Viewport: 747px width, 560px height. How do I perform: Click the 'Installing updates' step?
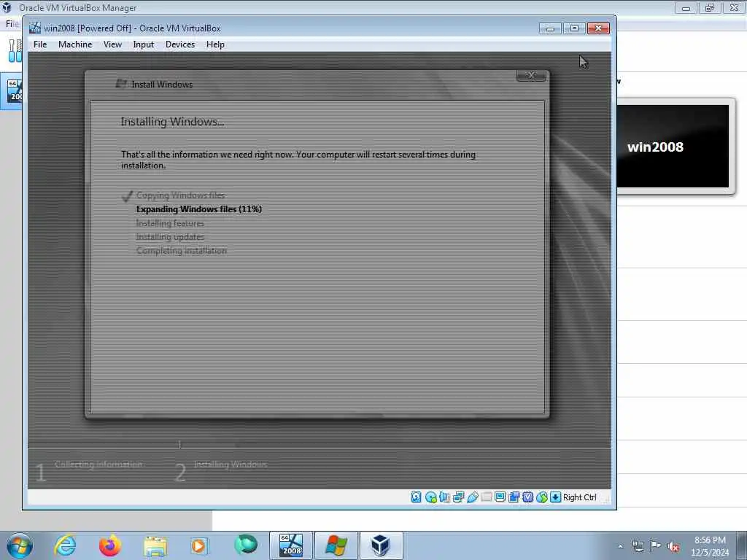[x=170, y=237]
